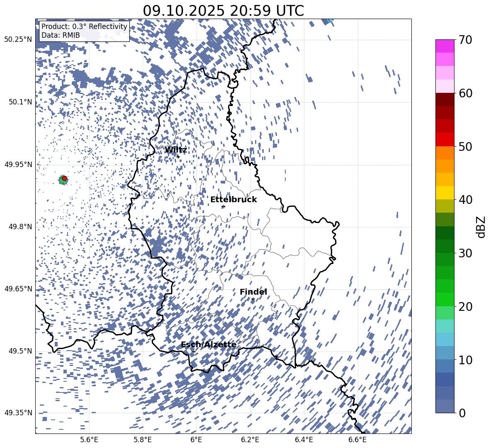Image resolution: width=491 pixels, height=448 pixels.
Task: Click the cross marker below Wiltz
Action: point(178,157)
